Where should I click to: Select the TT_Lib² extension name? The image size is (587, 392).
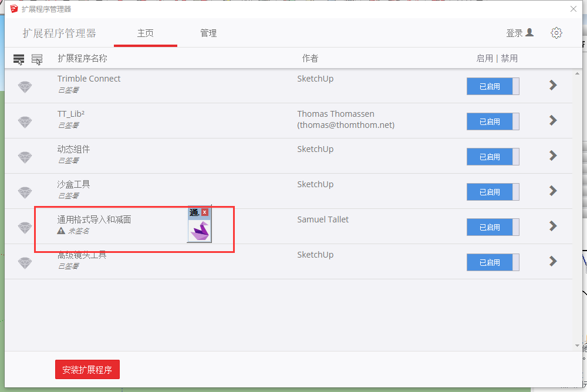pos(71,114)
